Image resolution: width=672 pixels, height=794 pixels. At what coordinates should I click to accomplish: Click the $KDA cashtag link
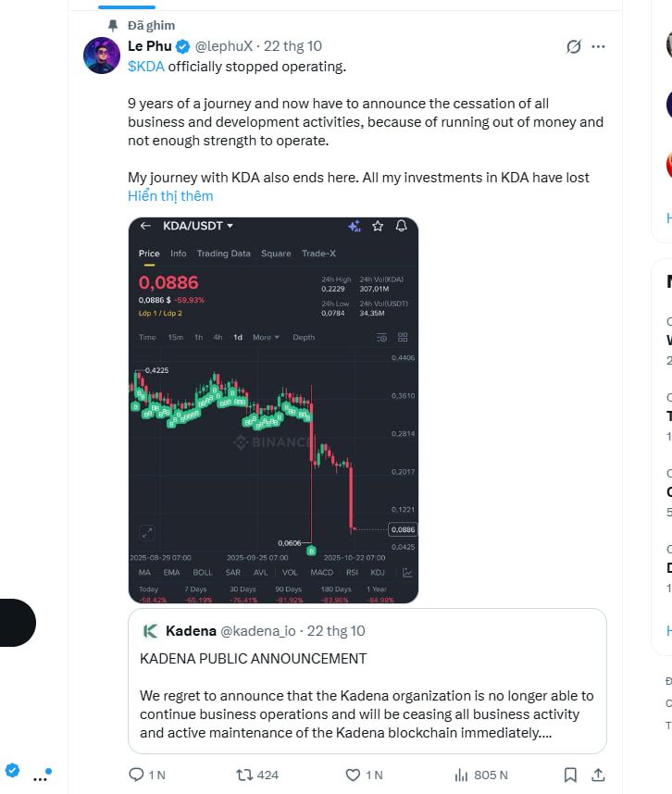(145, 66)
